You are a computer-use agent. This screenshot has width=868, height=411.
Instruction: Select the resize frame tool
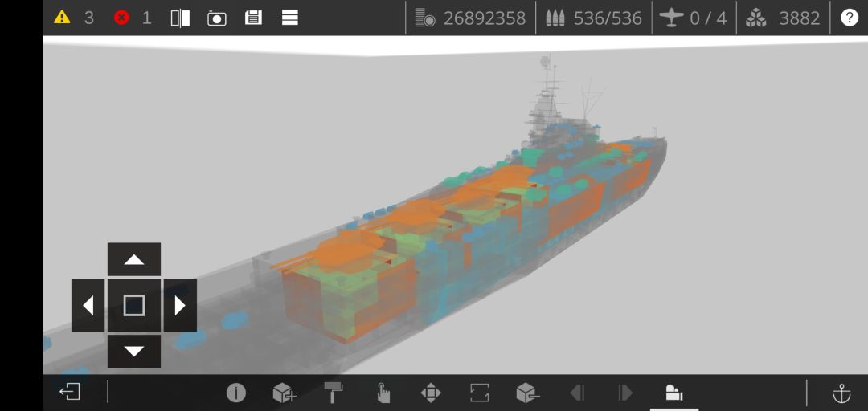pos(479,393)
